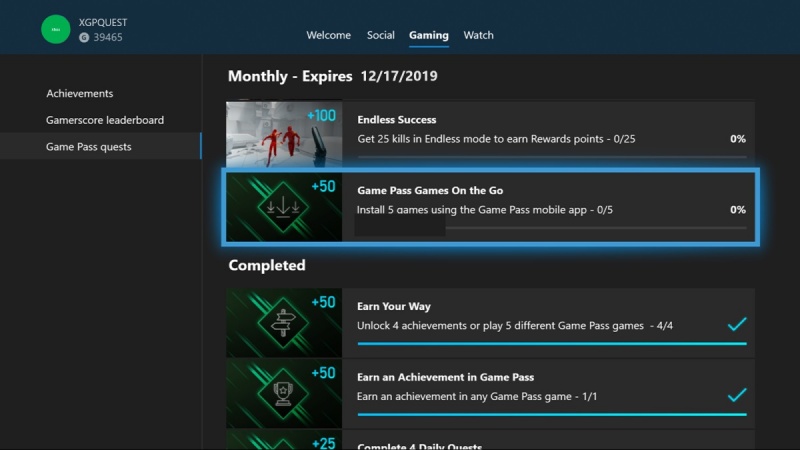Switch to the Social tab
This screenshot has width=800, height=450.
381,35
